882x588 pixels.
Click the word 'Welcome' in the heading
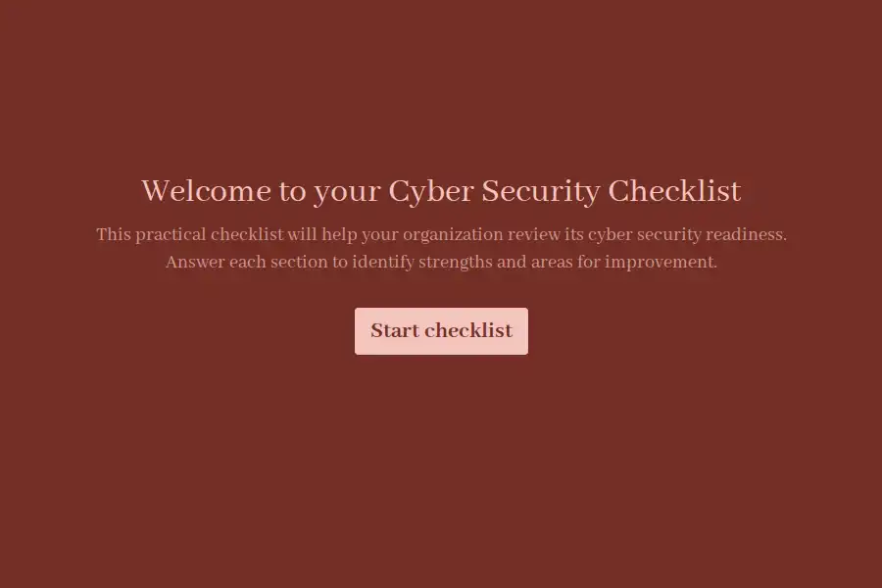(x=206, y=191)
